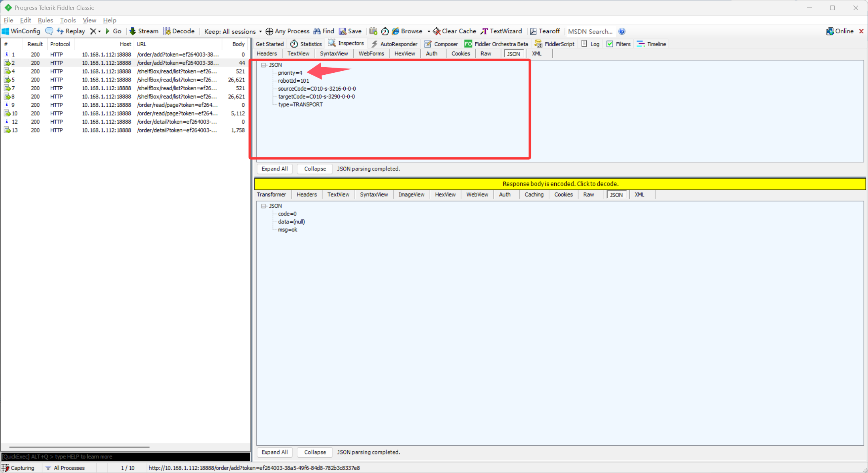Open the Browse dropdown arrow
The image size is (868, 473).
click(429, 32)
